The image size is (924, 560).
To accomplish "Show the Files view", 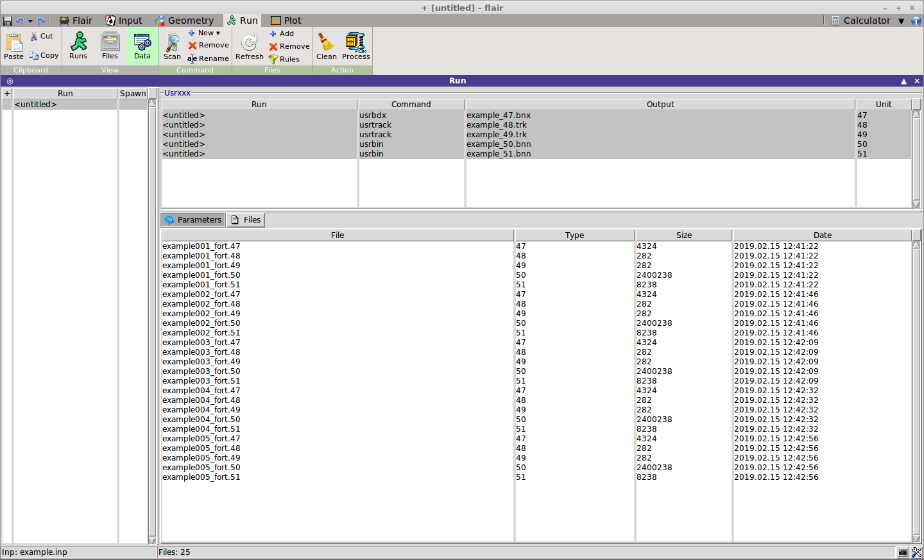I will [110, 46].
